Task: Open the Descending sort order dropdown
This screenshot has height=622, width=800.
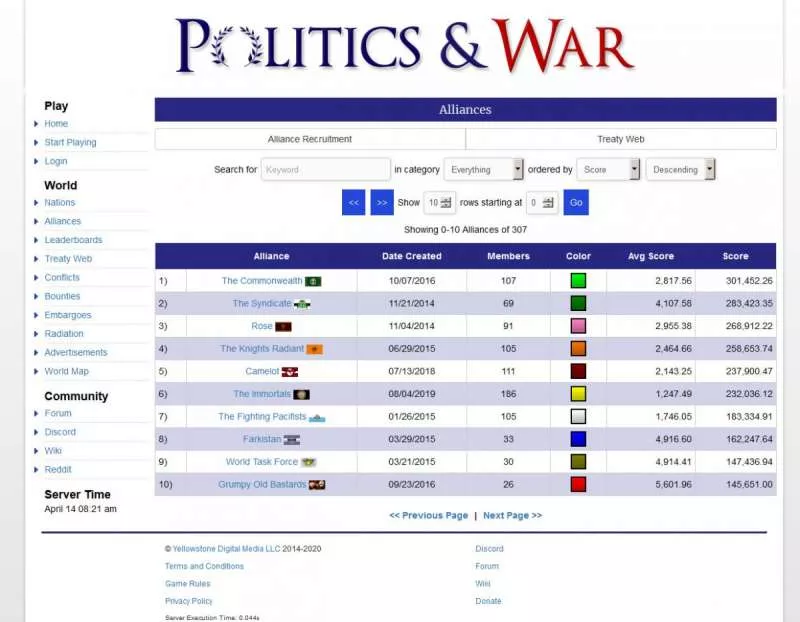Action: (680, 169)
